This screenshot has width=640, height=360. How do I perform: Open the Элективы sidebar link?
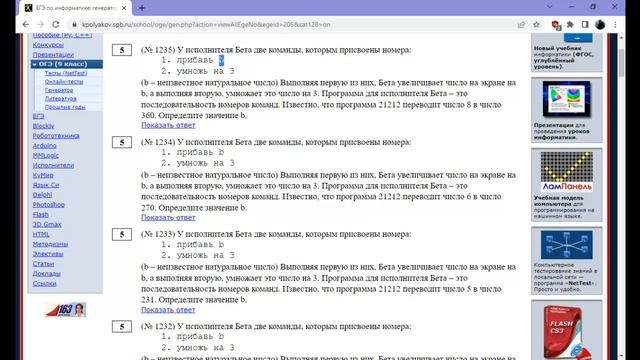click(x=48, y=254)
